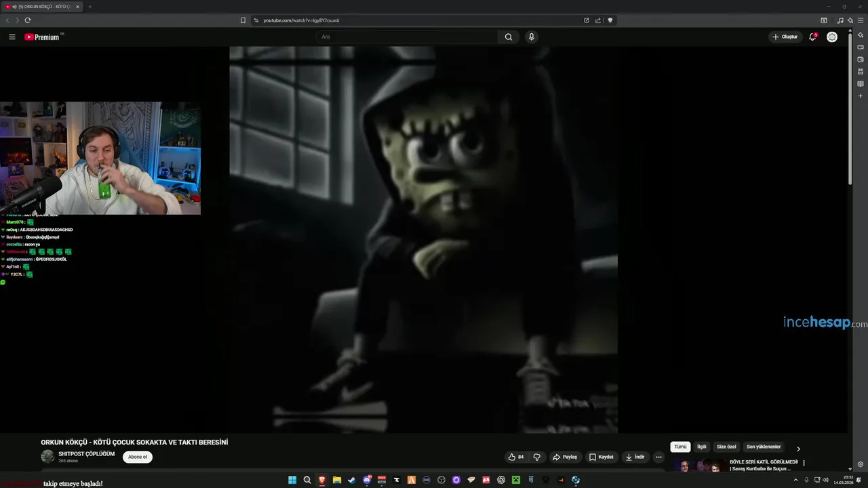
Task: Open Windows taskbar search
Action: click(307, 480)
